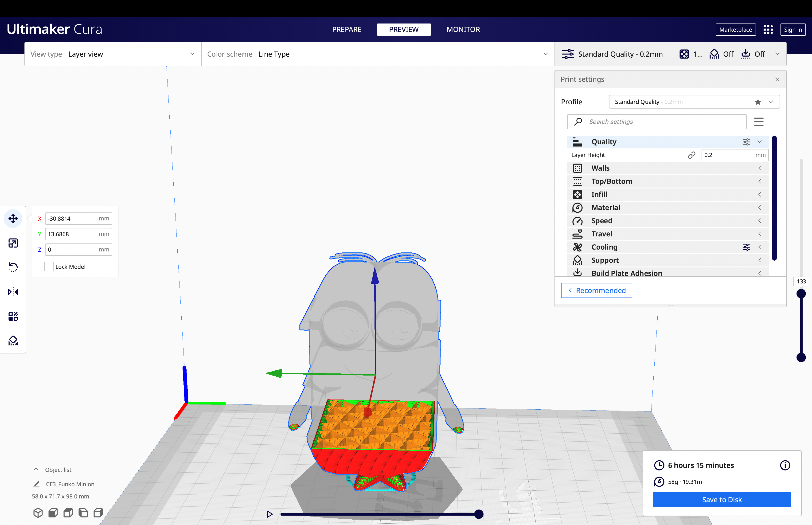Click the X position input field

[x=79, y=219]
